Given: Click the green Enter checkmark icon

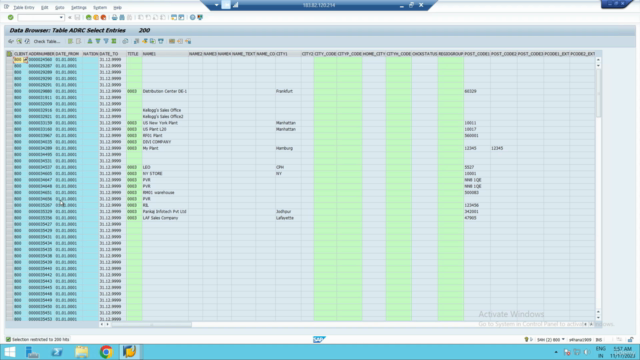Looking at the screenshot, I should coord(11,18).
